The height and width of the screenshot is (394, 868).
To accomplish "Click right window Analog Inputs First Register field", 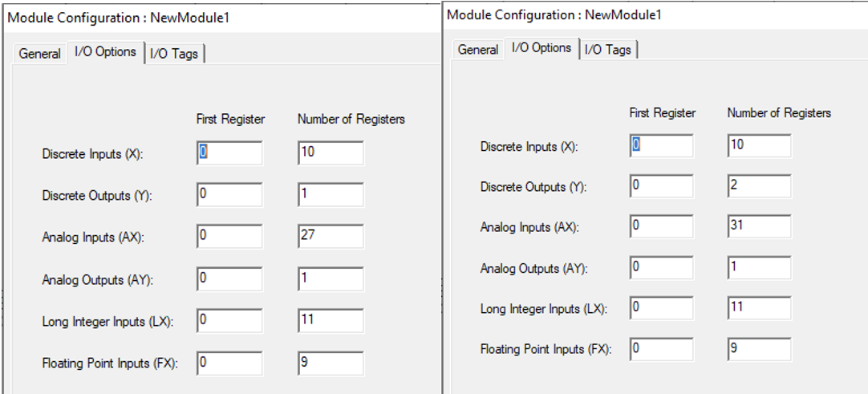I will coord(662,227).
